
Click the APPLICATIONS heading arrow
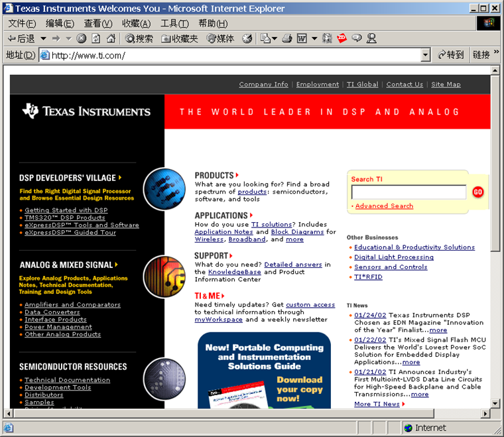pos(251,216)
